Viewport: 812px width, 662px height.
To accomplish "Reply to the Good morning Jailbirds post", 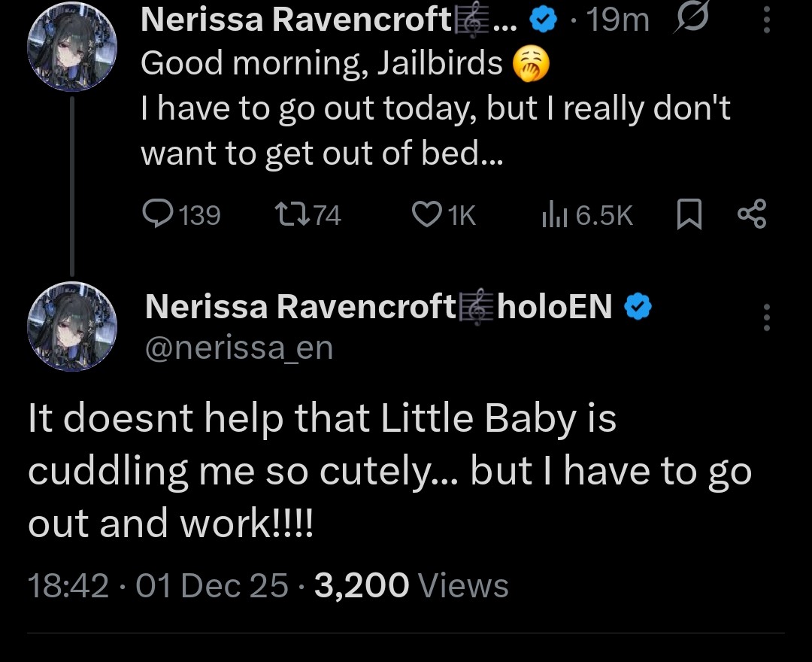I will click(x=158, y=216).
